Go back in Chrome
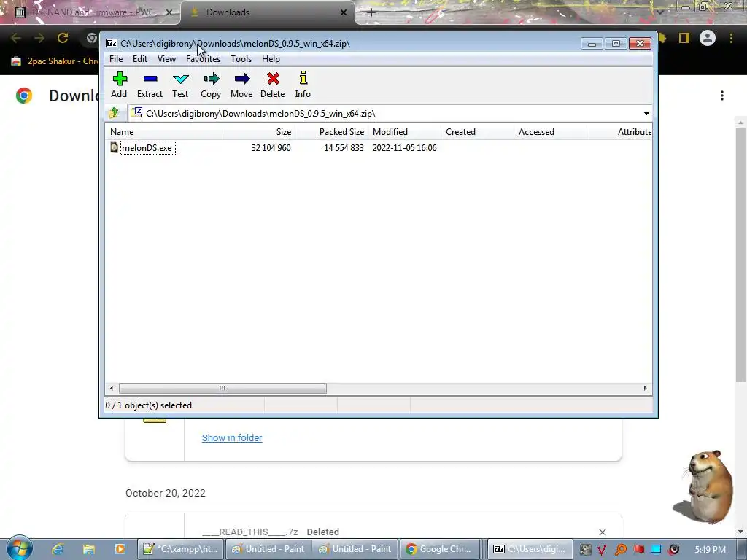Image resolution: width=747 pixels, height=560 pixels. (x=16, y=38)
